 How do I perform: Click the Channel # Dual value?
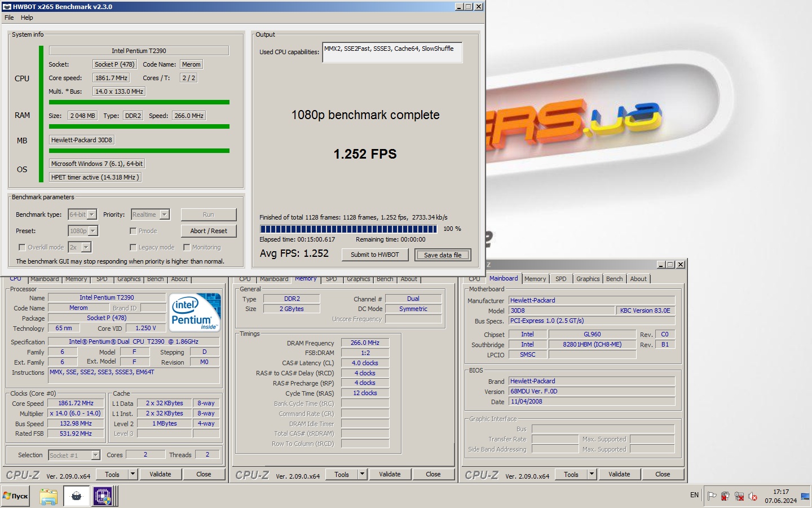413,299
